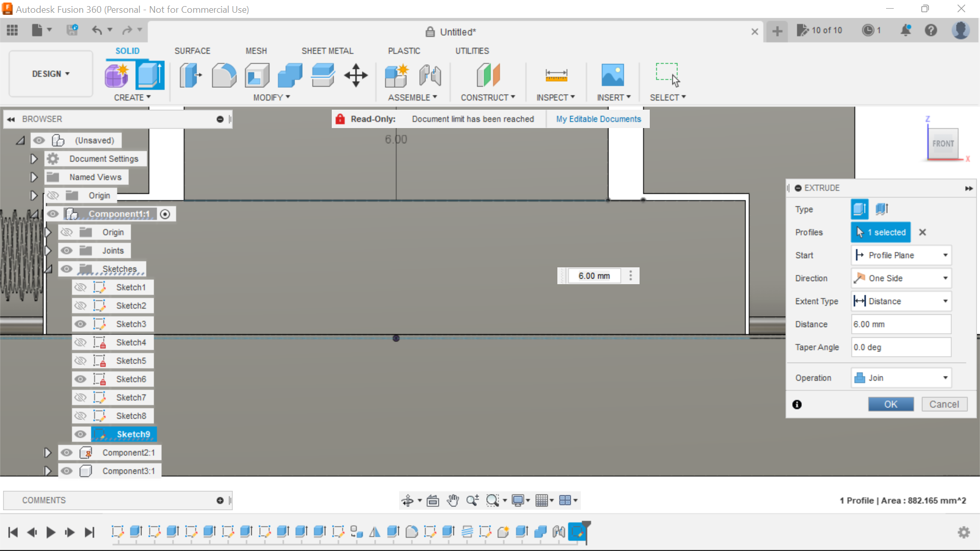
Task: Select the Thin Extrude type icon
Action: pos(882,209)
